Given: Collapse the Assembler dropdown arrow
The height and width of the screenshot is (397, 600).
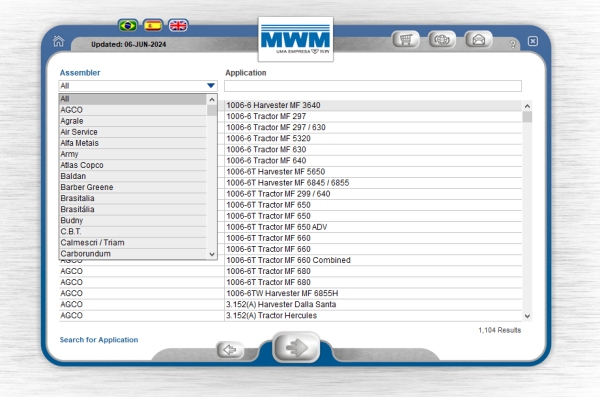Looking at the screenshot, I should click(210, 86).
